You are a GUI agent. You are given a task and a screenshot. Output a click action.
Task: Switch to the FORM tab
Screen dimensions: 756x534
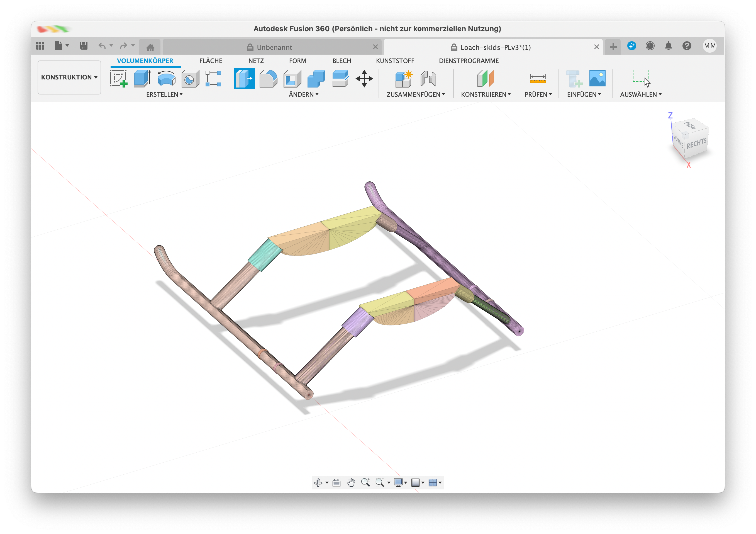298,61
